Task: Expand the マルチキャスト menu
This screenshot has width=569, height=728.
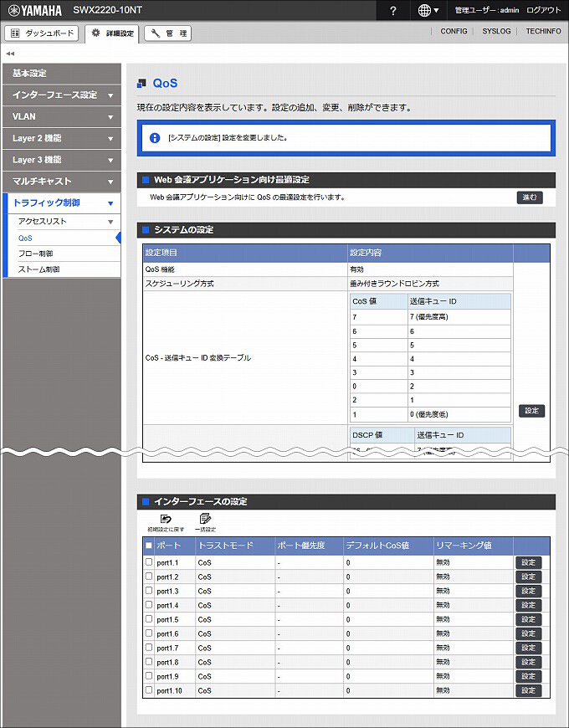Action: click(62, 182)
